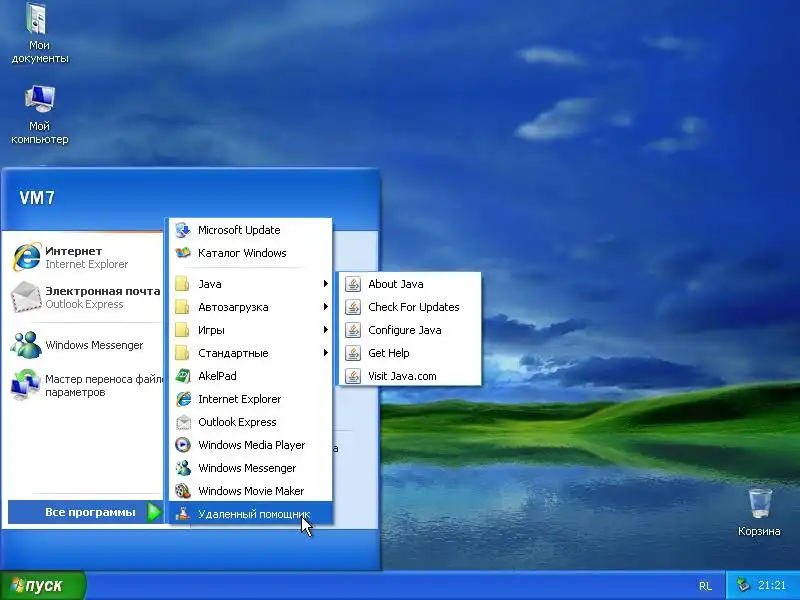Choose Windows Media Player from the menu

(251, 445)
